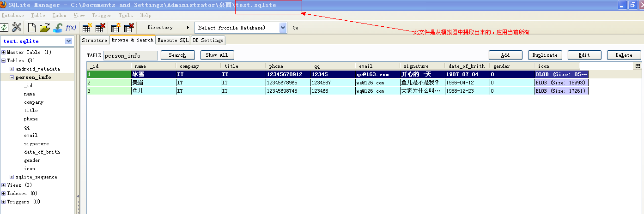Image resolution: width=644 pixels, height=214 pixels.
Task: Switch to the Execute SQL tab
Action: (173, 40)
